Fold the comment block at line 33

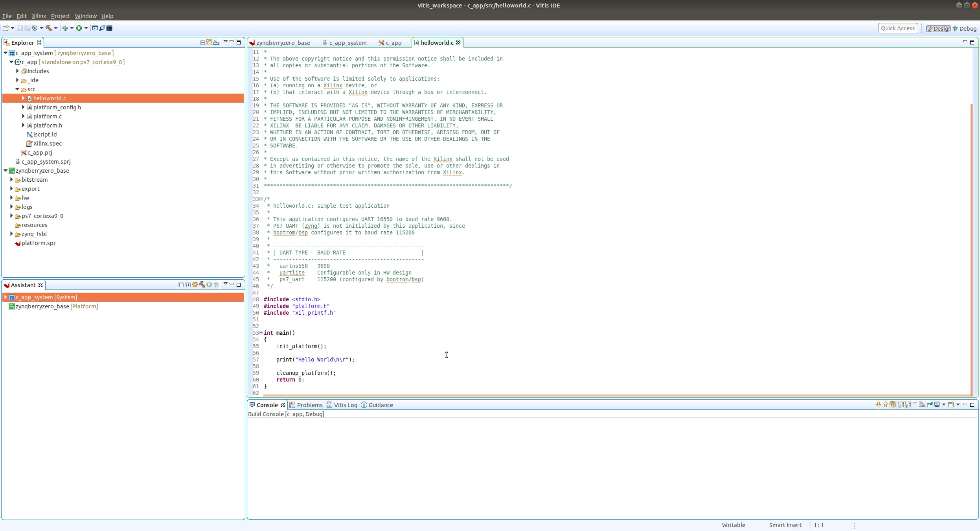261,199
